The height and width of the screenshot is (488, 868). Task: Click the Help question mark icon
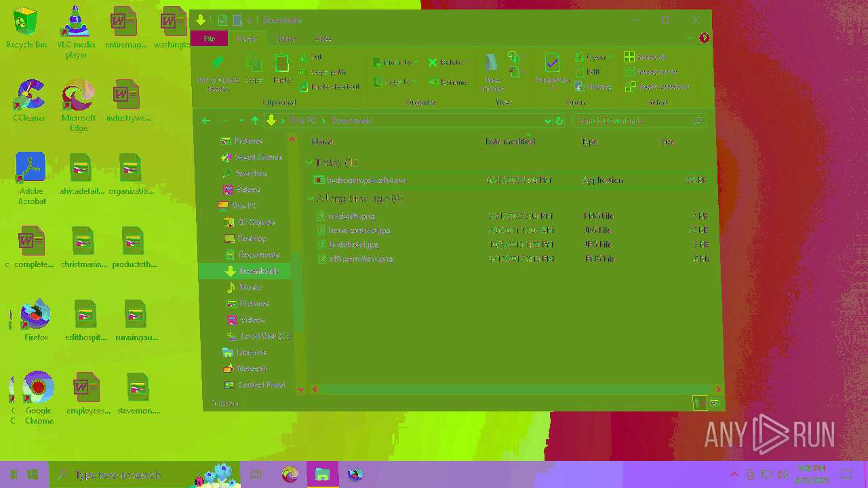[x=705, y=38]
